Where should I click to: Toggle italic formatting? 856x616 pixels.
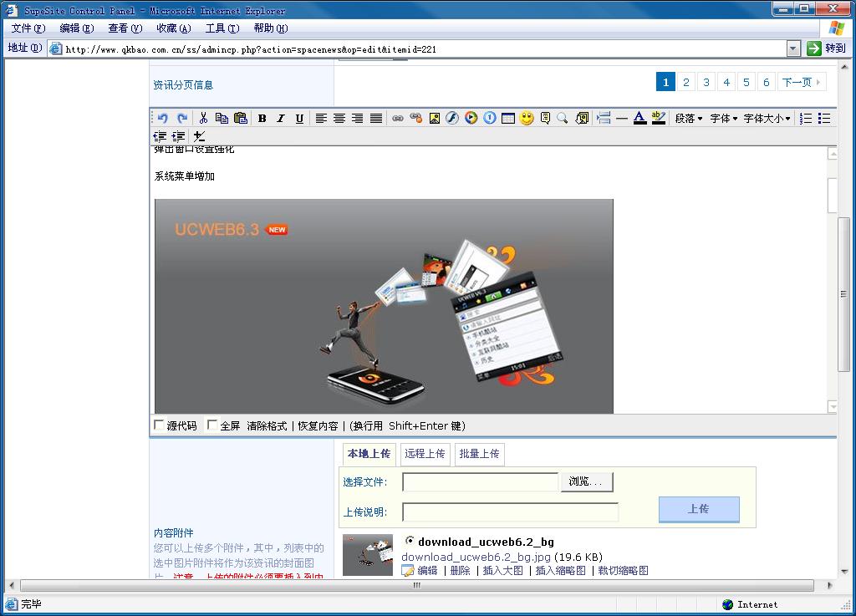[x=281, y=118]
